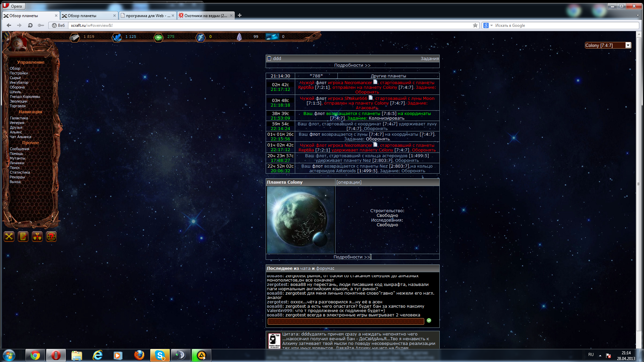Open Статистика menu item
This screenshot has height=362, width=644.
pyautogui.click(x=20, y=172)
